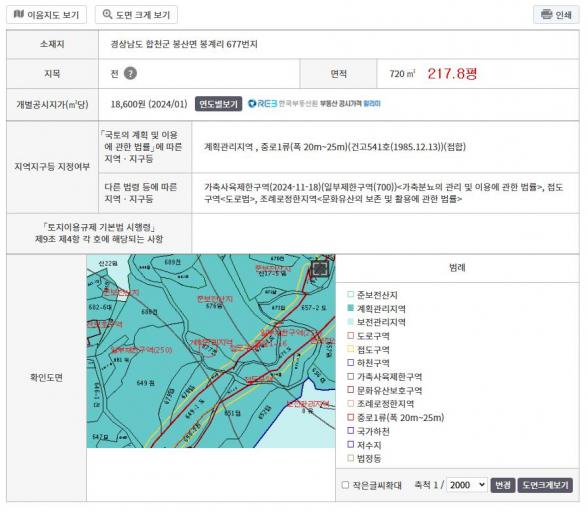Click the map icon in 이음지도 보기
The height and width of the screenshot is (512, 588).
19,14
